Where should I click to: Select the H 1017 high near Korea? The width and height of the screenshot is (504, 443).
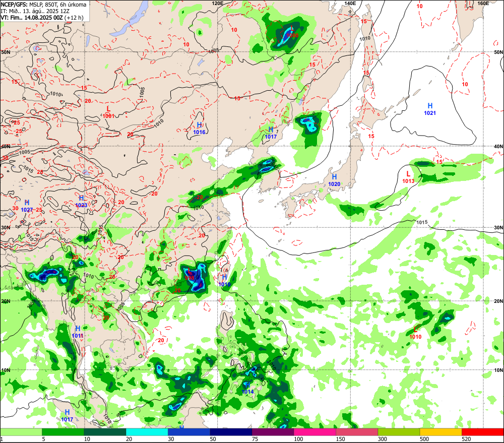point(271,133)
